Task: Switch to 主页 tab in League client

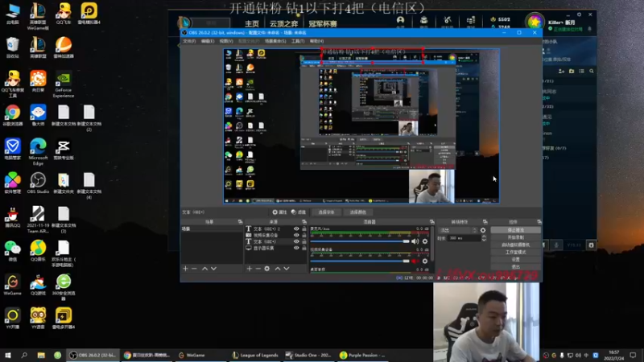Action: pos(252,24)
